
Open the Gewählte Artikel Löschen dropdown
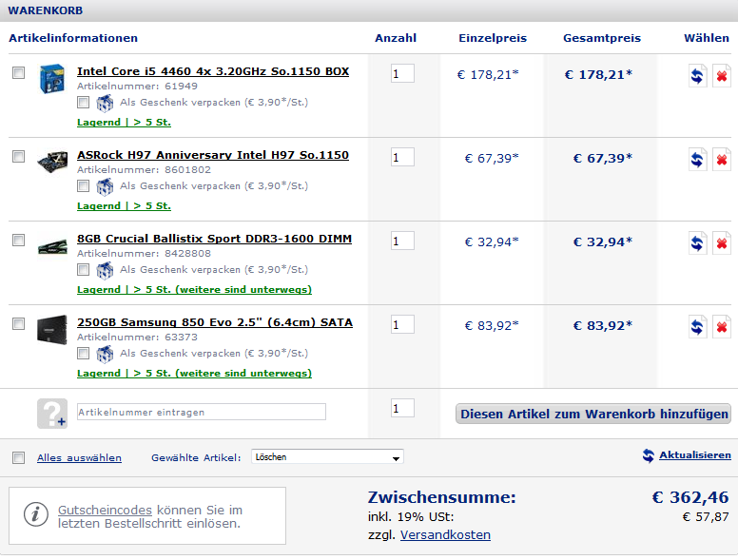pos(327,457)
